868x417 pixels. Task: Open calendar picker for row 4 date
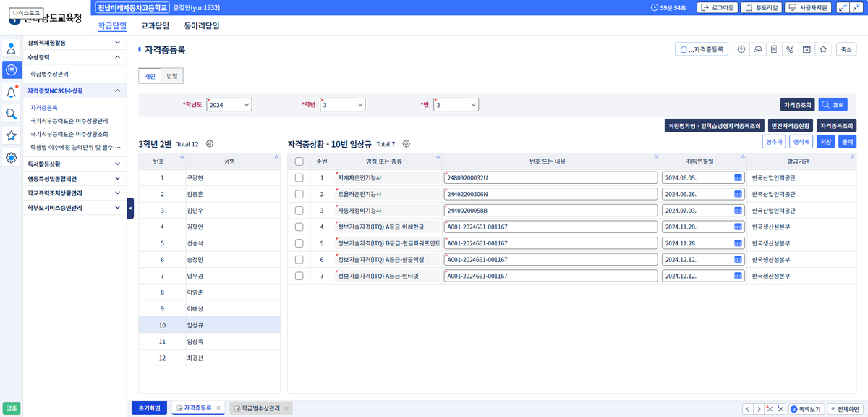[x=739, y=227]
